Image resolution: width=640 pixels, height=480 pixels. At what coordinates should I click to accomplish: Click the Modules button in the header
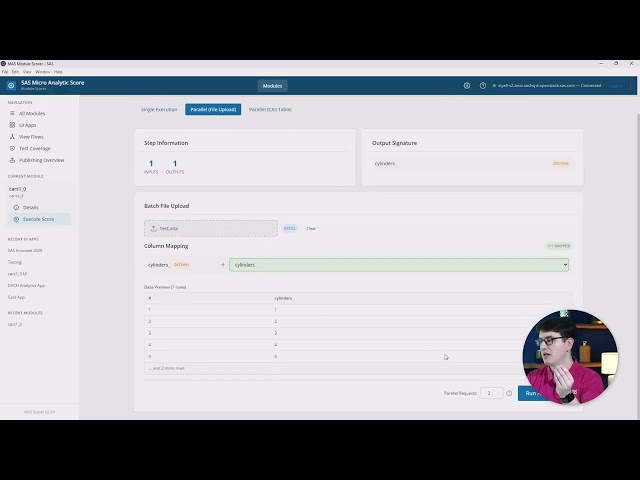272,86
